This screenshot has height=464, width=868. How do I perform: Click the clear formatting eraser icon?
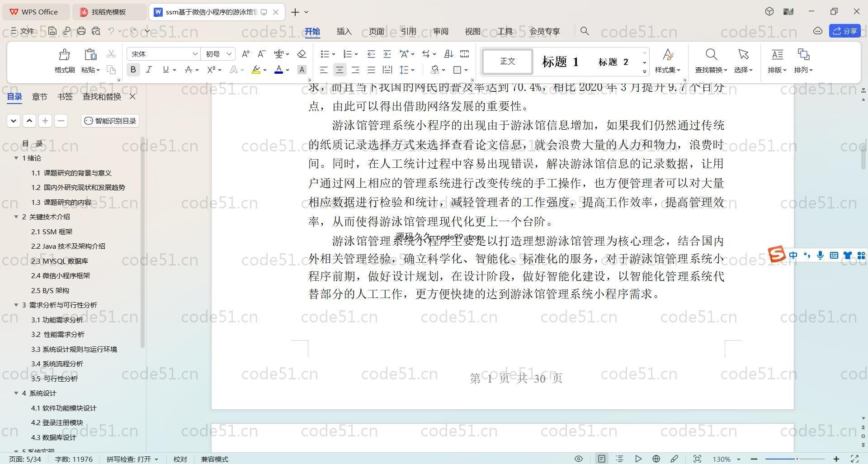(x=302, y=54)
